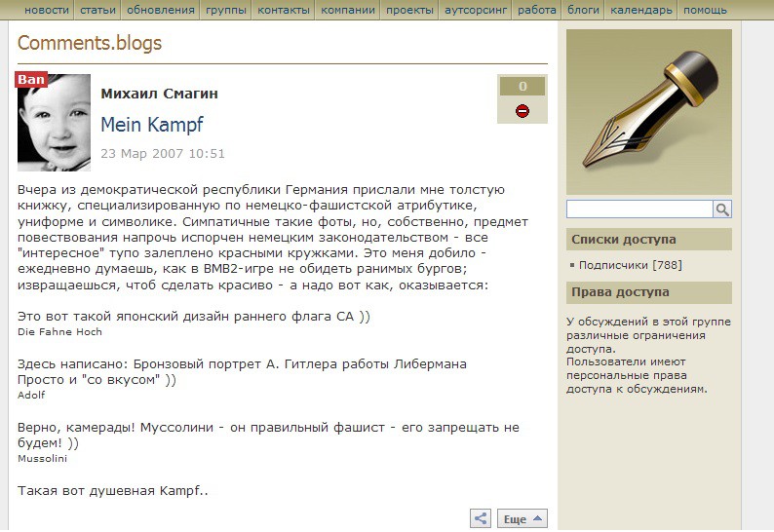774x532 pixels.
Task: Click the share icon below the post
Action: (480, 519)
